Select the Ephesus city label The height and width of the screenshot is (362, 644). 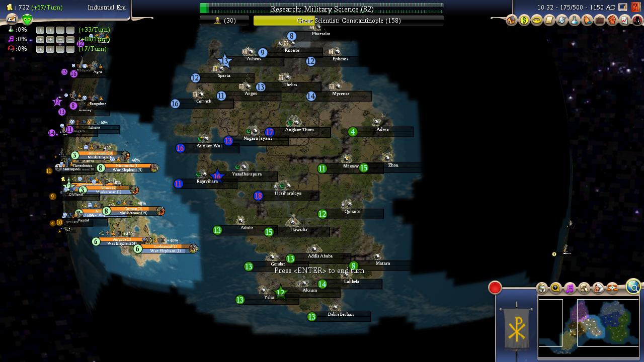[340, 59]
